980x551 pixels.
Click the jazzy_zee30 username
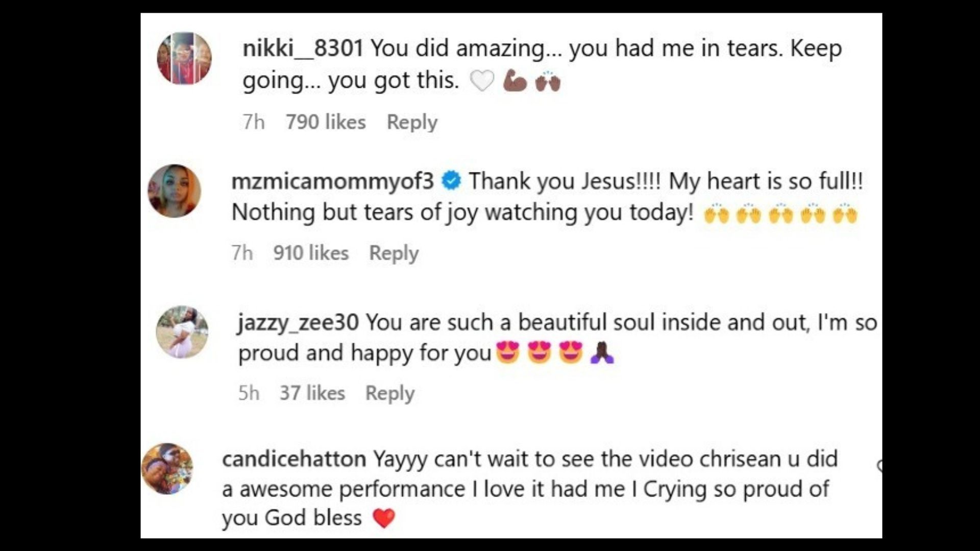298,323
